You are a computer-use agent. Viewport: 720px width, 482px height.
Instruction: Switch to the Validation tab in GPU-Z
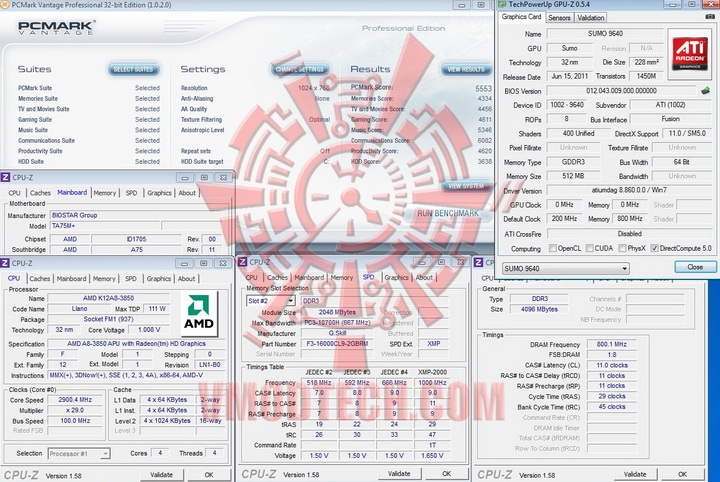pyautogui.click(x=591, y=18)
